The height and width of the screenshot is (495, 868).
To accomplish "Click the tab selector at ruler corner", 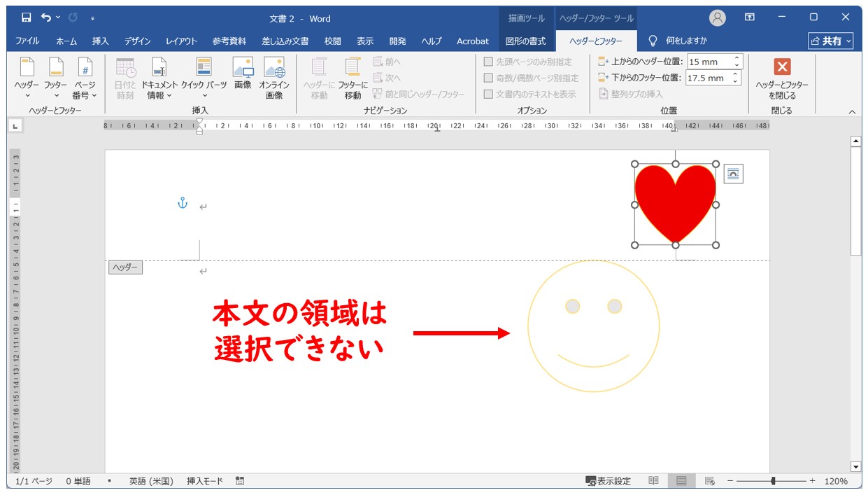I will point(15,125).
